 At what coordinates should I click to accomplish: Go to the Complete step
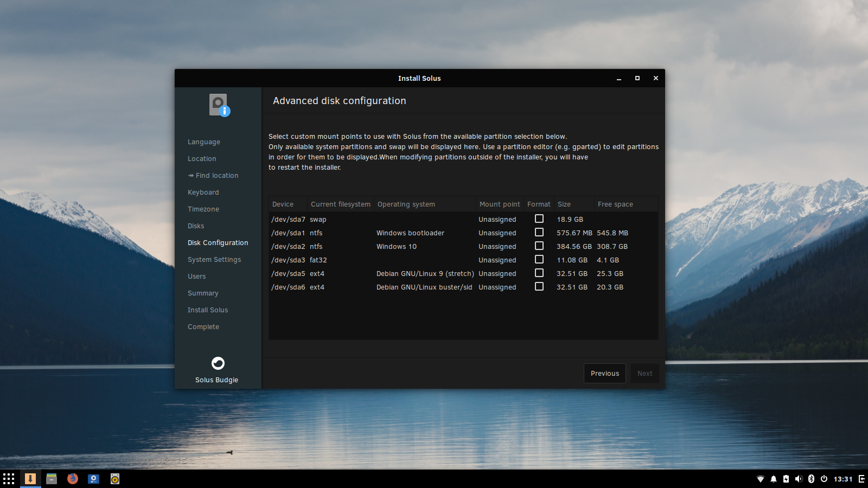tap(203, 327)
